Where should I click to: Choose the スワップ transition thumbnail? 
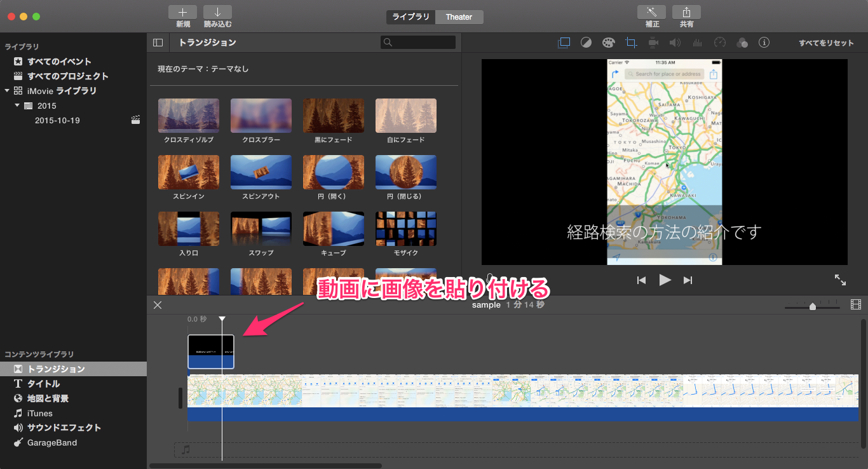[261, 229]
